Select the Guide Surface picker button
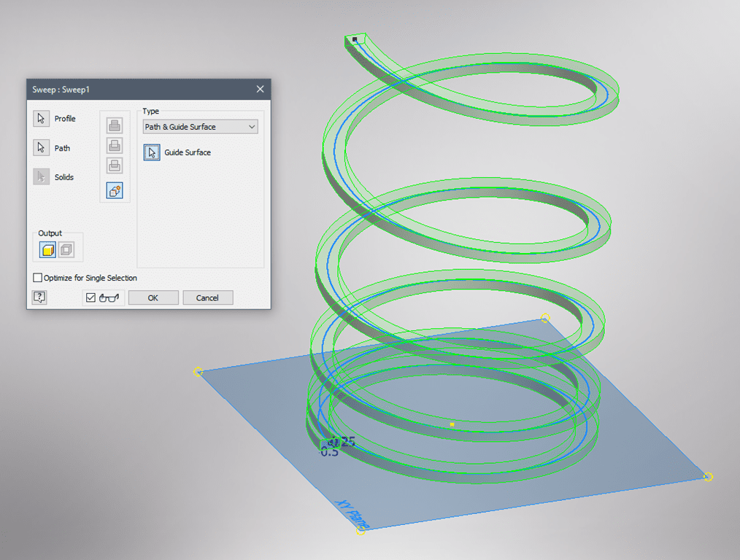740x560 pixels. (152, 152)
